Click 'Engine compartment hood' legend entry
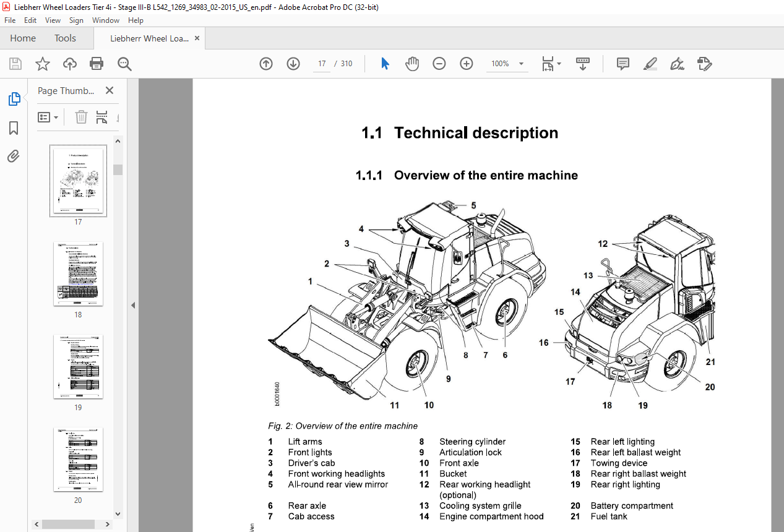This screenshot has width=784, height=532. coord(491,517)
